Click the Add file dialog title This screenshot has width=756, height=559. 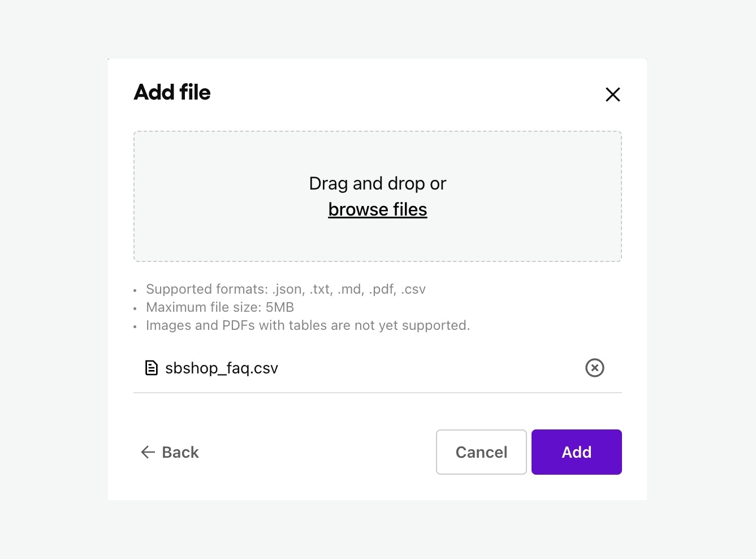[172, 92]
